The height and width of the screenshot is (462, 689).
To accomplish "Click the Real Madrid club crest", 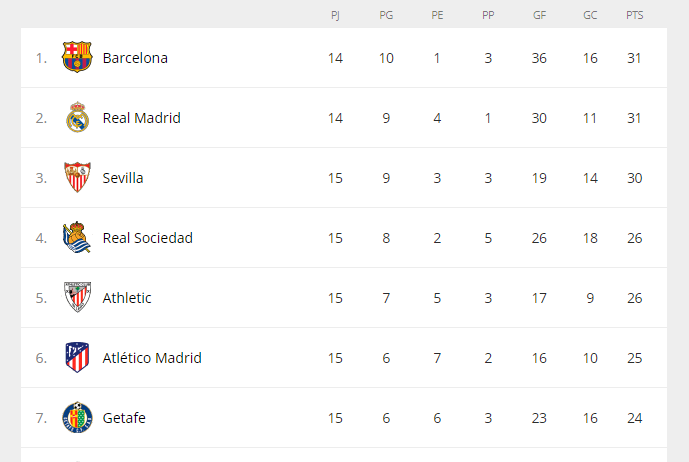I will [x=77, y=117].
